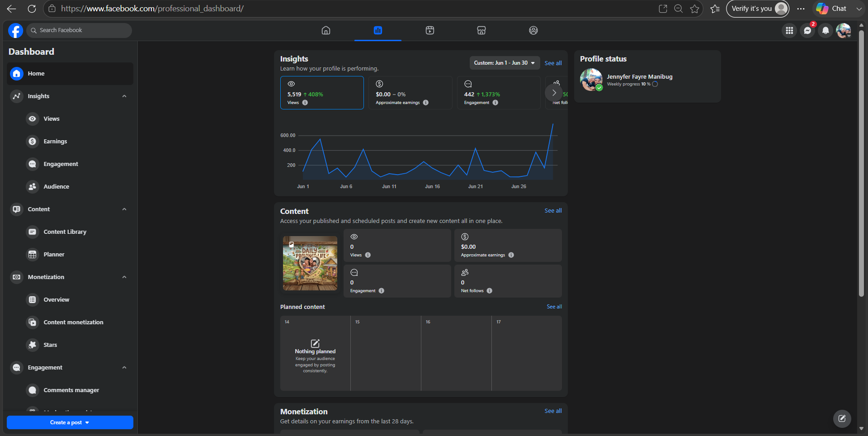Open Create a post dropdown button

pos(70,422)
